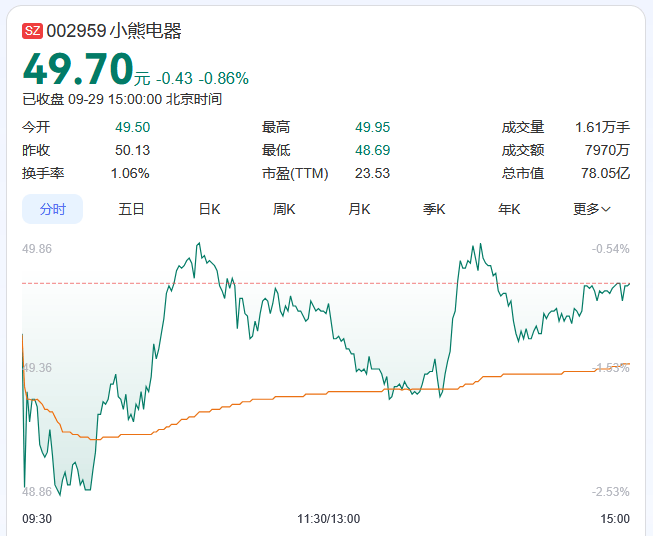Click the 最高 value 49.95
Viewport: 653px width, 536px height.
point(372,127)
